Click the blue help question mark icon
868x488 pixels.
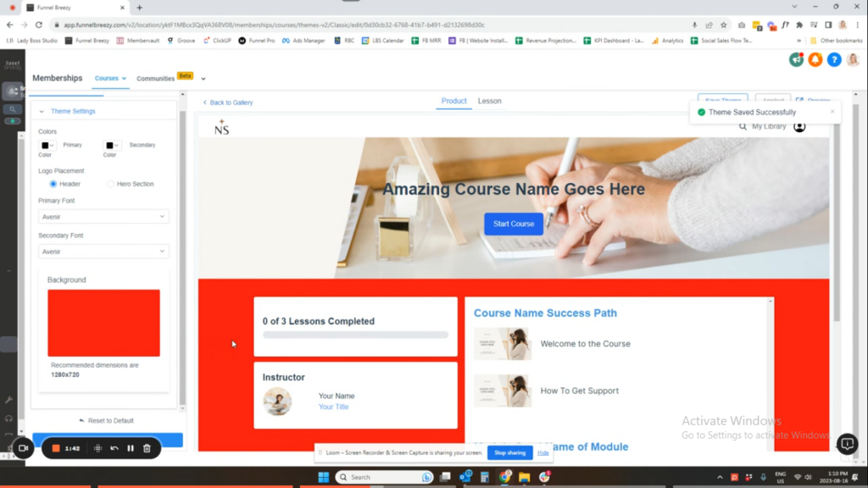833,59
